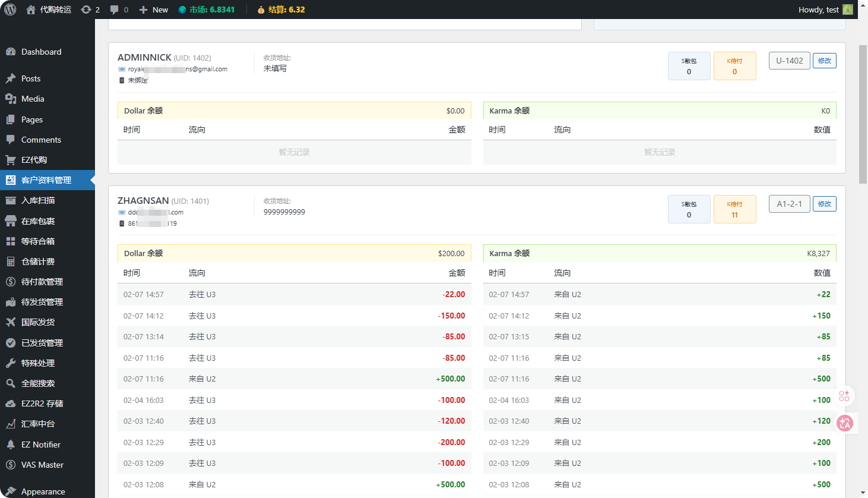This screenshot has width=868, height=498.
Task: Click the WordPress logo icon
Action: point(10,10)
